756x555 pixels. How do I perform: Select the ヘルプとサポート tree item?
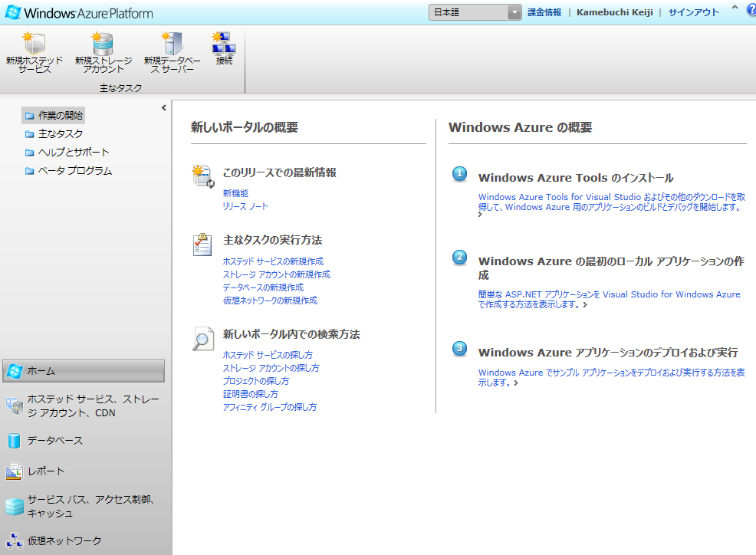click(74, 153)
